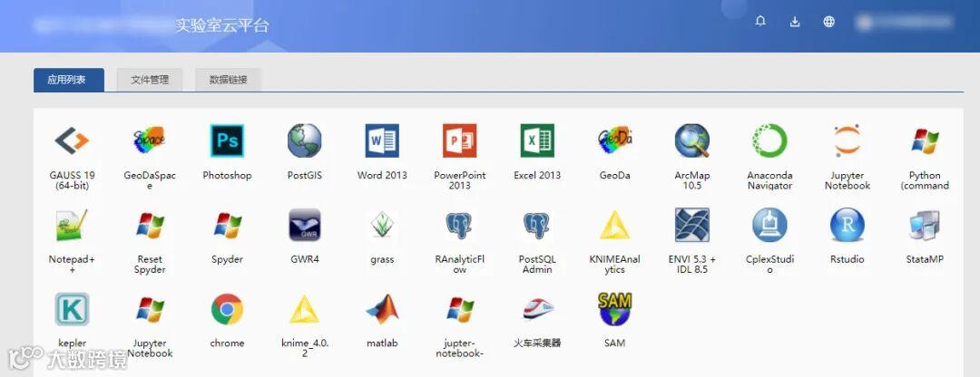Viewport: 980px width, 377px height.
Task: Launch Anaconda Navigator
Action: pos(769,140)
